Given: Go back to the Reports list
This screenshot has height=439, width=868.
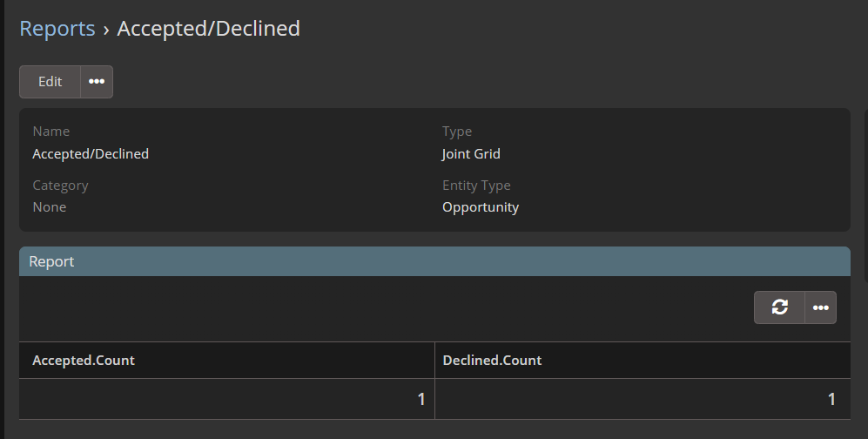Looking at the screenshot, I should pyautogui.click(x=57, y=29).
